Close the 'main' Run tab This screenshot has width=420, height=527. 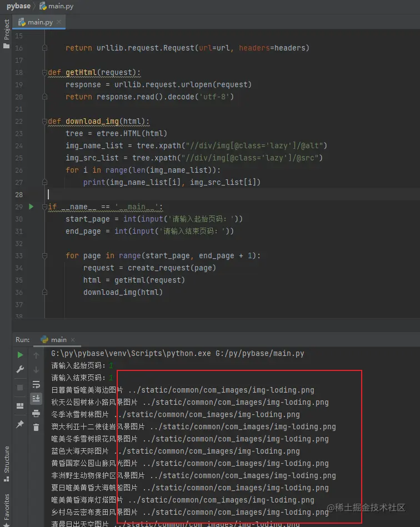(73, 340)
